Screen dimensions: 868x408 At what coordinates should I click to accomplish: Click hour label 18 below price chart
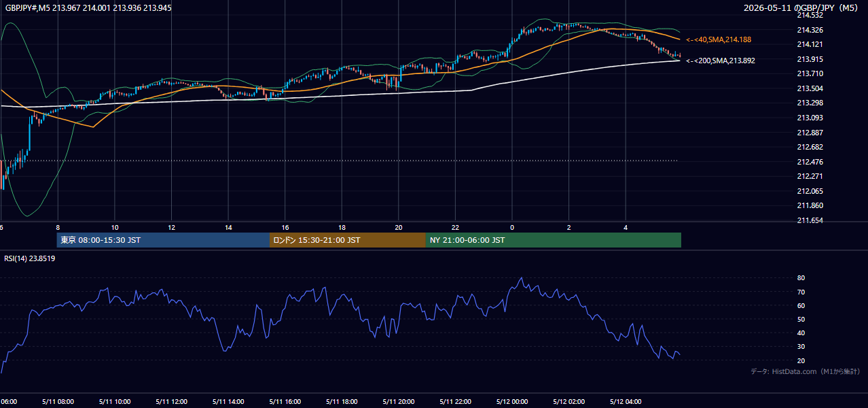point(342,227)
